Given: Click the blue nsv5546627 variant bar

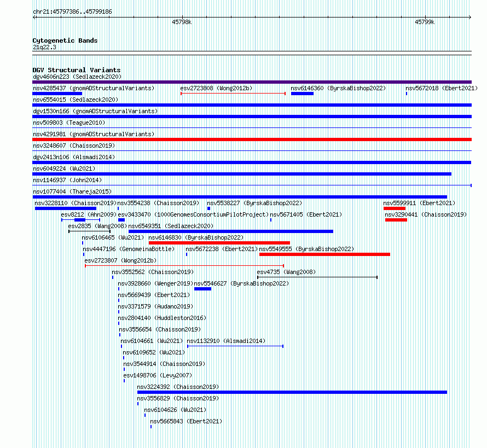Looking at the screenshot, I should (x=202, y=289).
